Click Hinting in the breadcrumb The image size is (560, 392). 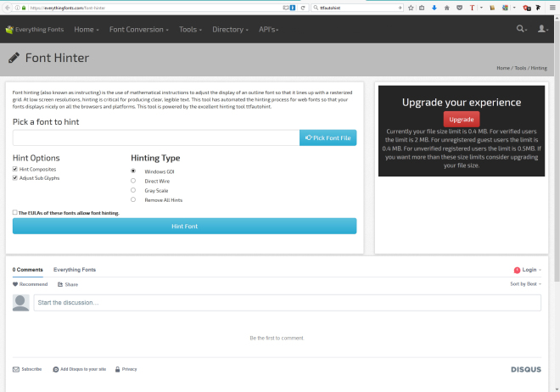tap(539, 68)
